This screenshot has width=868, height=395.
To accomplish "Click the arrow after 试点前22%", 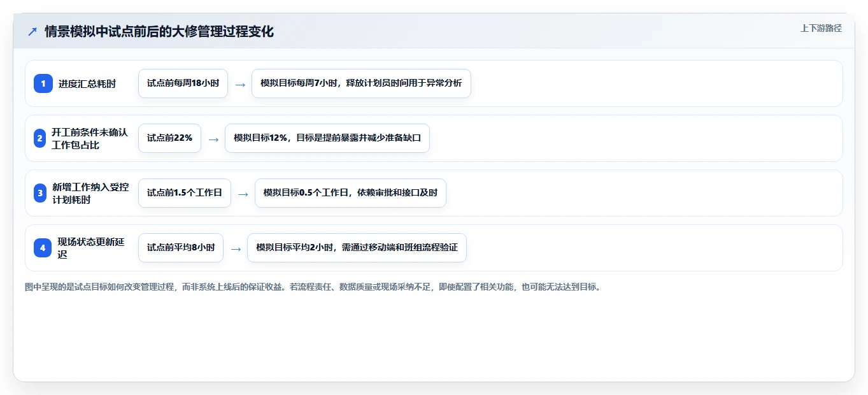I will click(213, 139).
